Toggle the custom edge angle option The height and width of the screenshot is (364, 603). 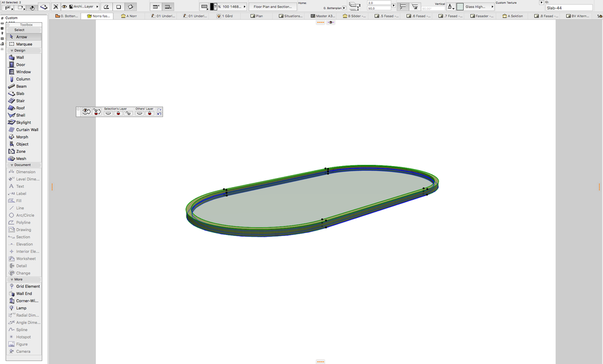tap(415, 7)
